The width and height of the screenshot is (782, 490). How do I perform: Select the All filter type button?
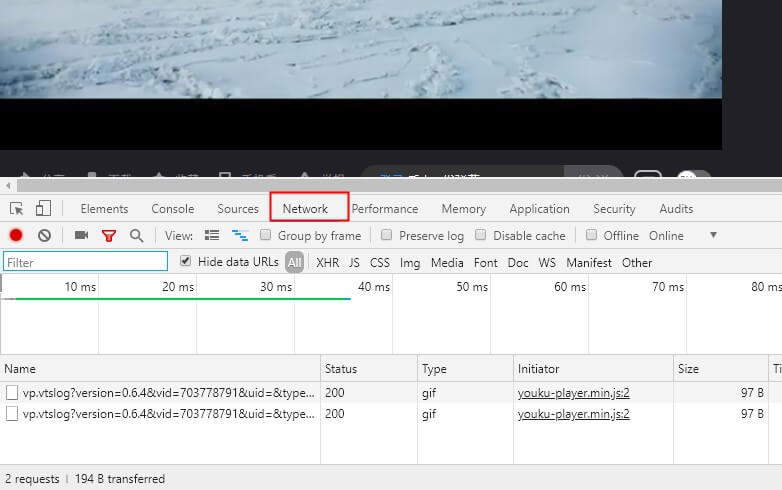294,262
